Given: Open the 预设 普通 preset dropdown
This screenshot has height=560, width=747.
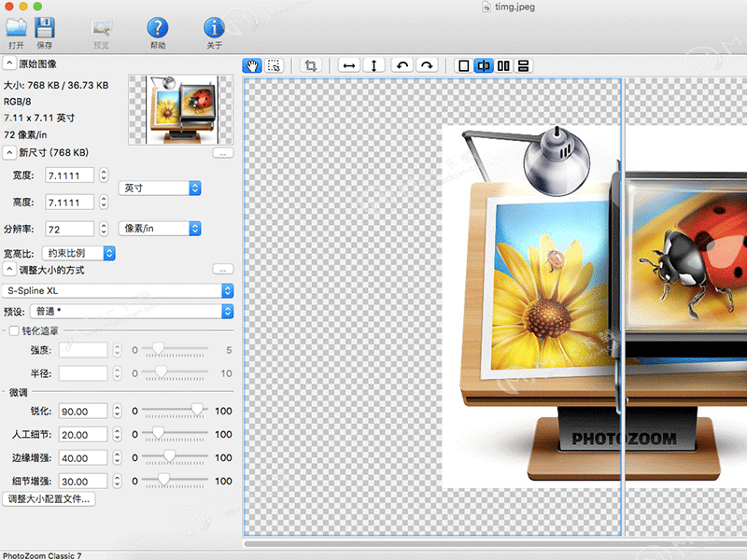Looking at the screenshot, I should click(x=132, y=312).
